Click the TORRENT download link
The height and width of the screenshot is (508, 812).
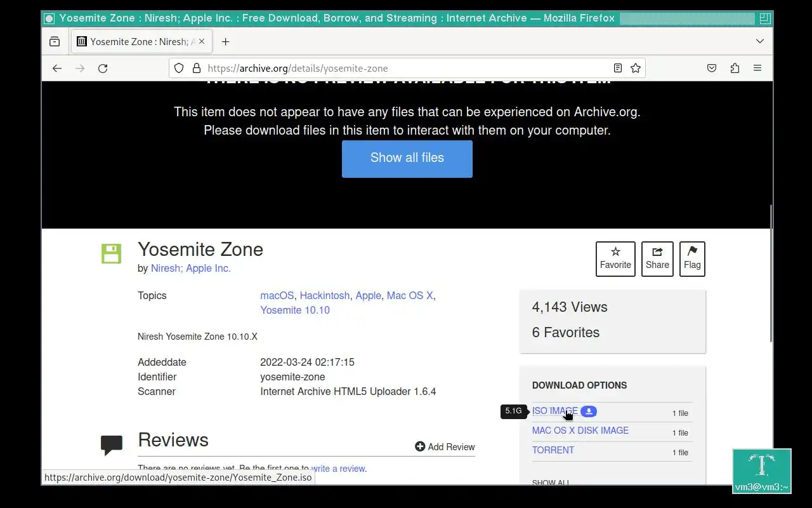(x=553, y=450)
